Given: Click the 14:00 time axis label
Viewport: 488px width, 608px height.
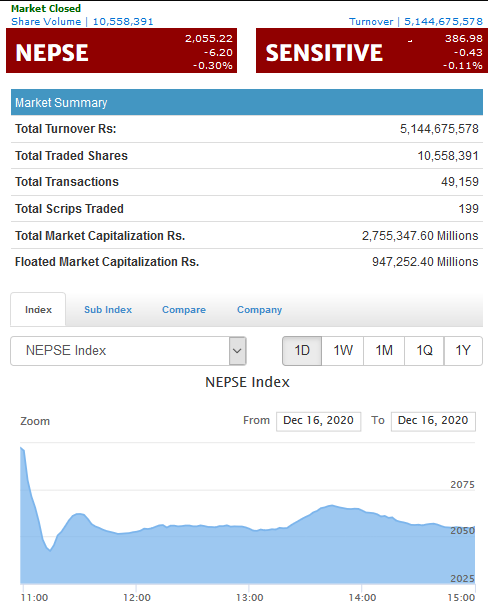Looking at the screenshot, I should [x=362, y=598].
